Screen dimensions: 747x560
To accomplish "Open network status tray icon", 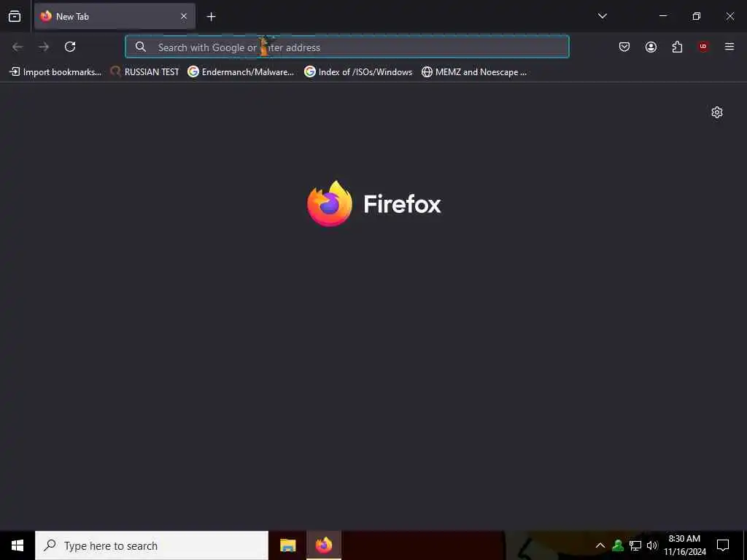I will click(635, 545).
